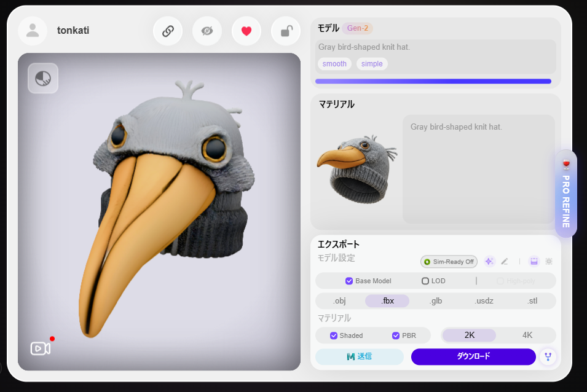This screenshot has height=392, width=587.
Task: Enable the LOD checkbox
Action: coord(425,281)
